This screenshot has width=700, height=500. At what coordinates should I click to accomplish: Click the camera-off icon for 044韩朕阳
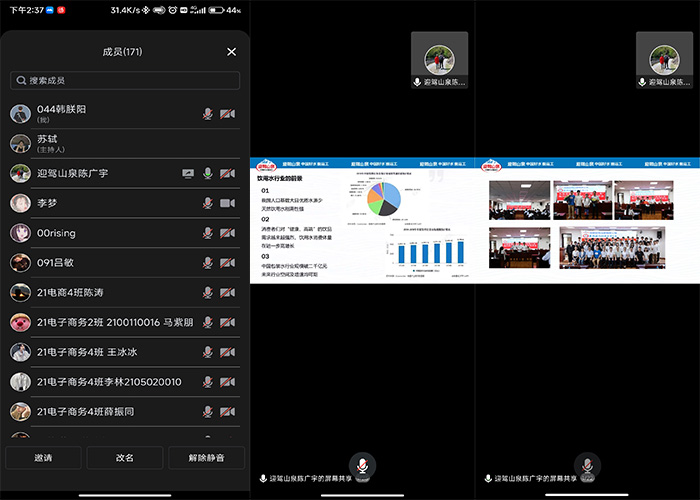click(228, 114)
